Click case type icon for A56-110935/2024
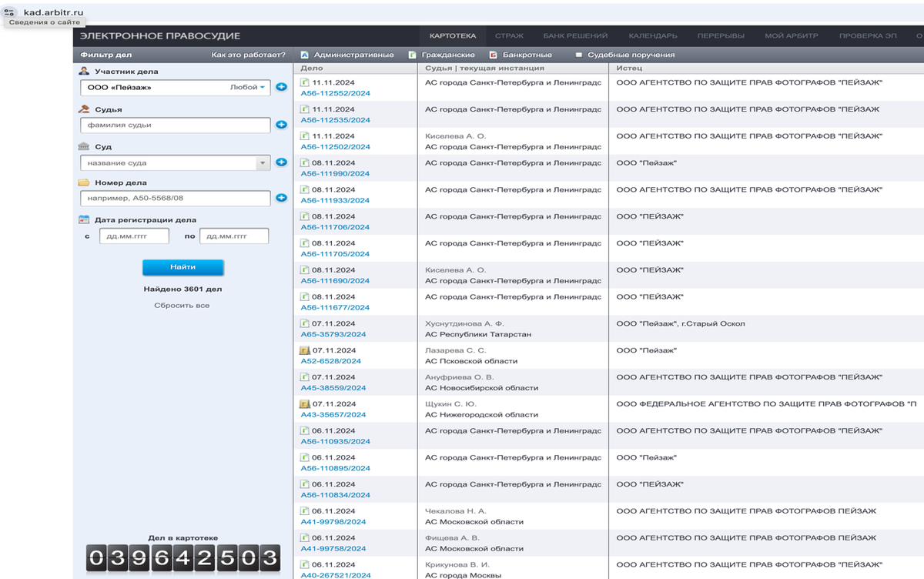This screenshot has width=924, height=579. 305,430
